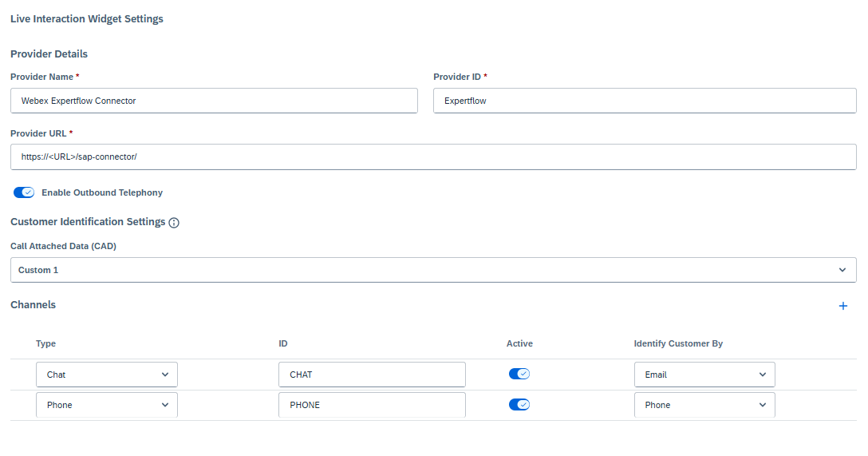Click the Active column header

point(519,343)
